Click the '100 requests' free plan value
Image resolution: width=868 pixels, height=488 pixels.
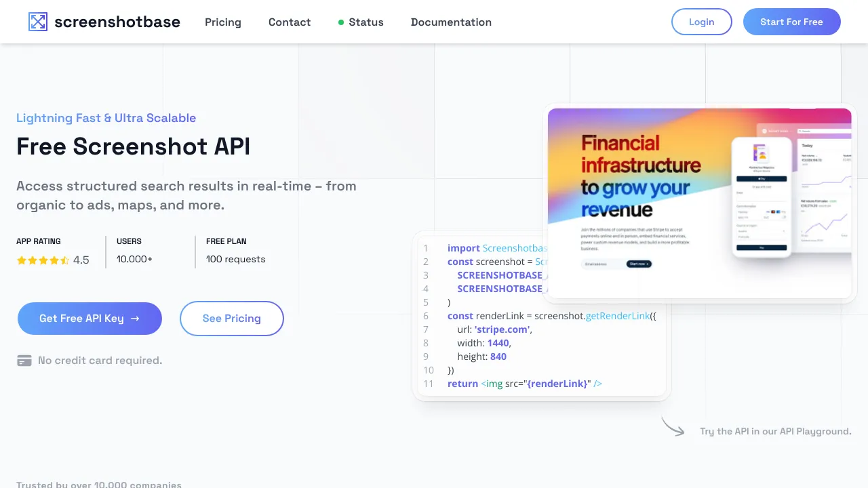235,259
